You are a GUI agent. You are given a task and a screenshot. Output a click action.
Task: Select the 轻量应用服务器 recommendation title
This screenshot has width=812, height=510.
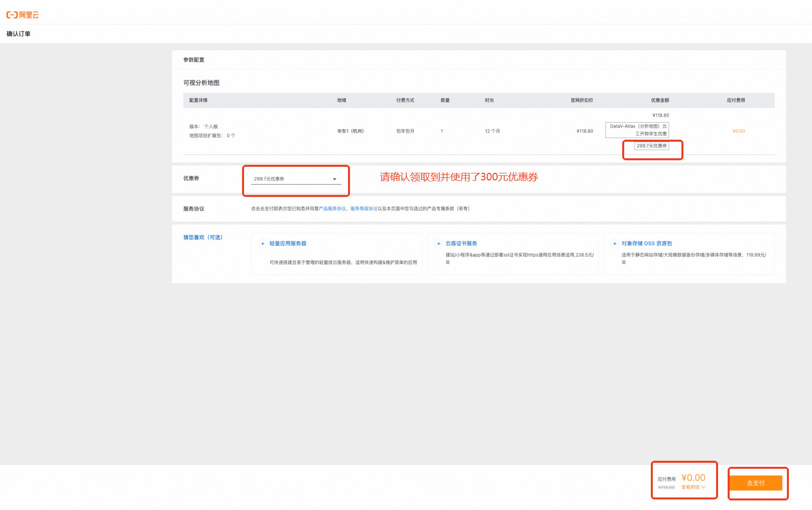pyautogui.click(x=288, y=244)
